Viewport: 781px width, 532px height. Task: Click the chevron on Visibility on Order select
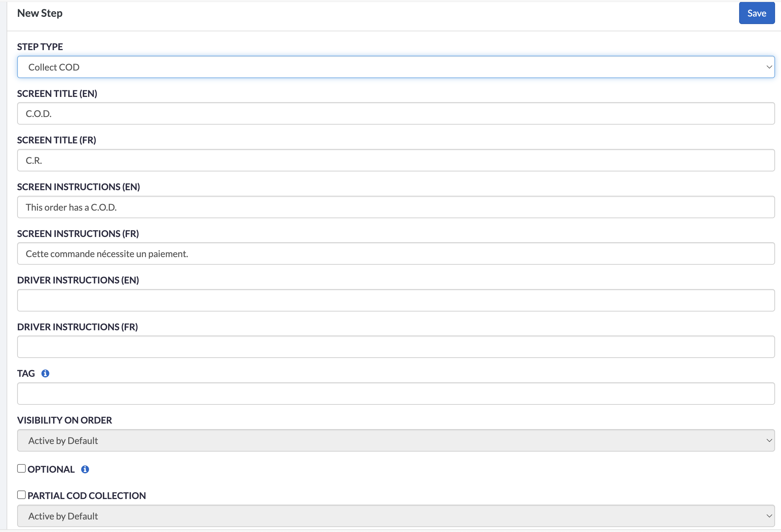[x=769, y=440]
